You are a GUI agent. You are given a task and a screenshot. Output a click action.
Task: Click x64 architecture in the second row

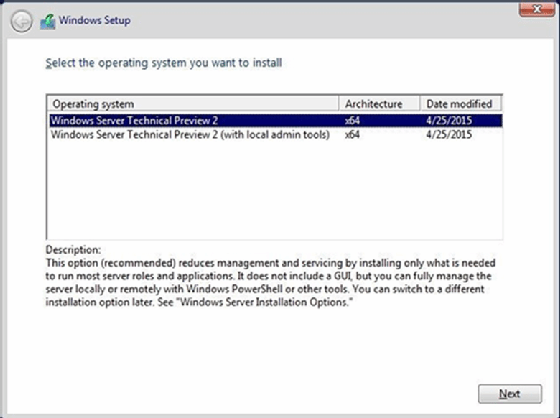pyautogui.click(x=352, y=135)
